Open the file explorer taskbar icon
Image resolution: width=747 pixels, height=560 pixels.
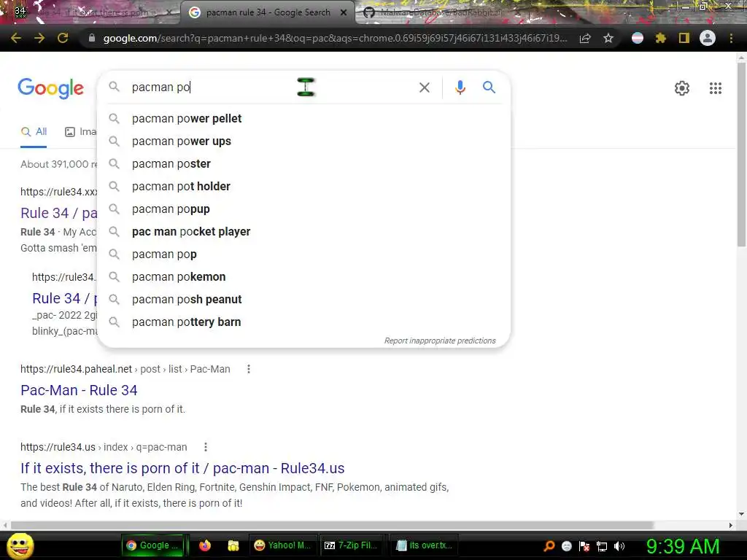point(233,545)
